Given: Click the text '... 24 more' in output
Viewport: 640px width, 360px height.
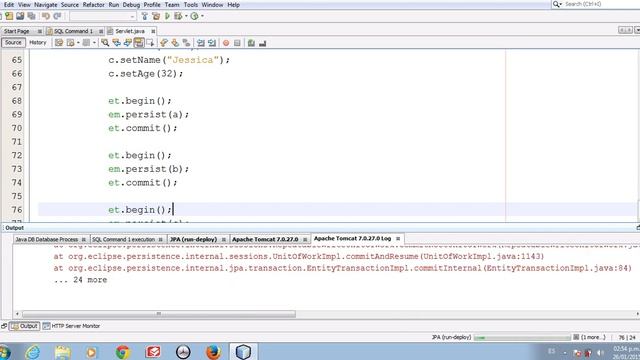Looking at the screenshot, I should click(x=80, y=280).
